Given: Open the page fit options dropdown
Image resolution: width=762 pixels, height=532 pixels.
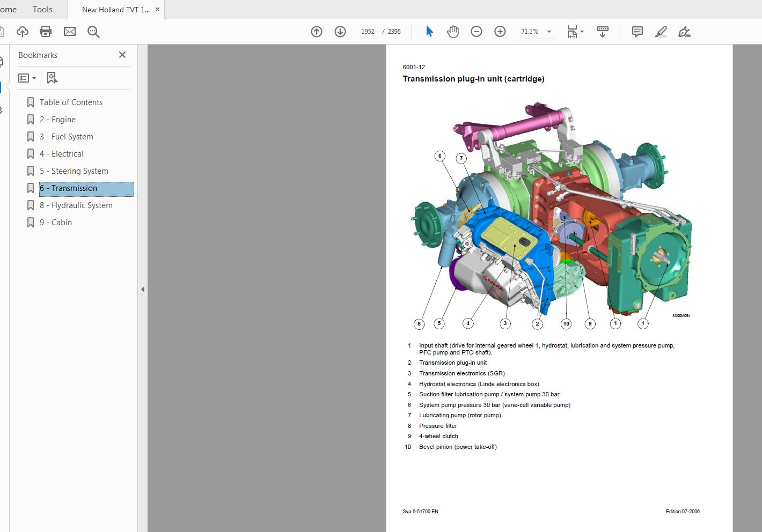Looking at the screenshot, I should pos(575,32).
